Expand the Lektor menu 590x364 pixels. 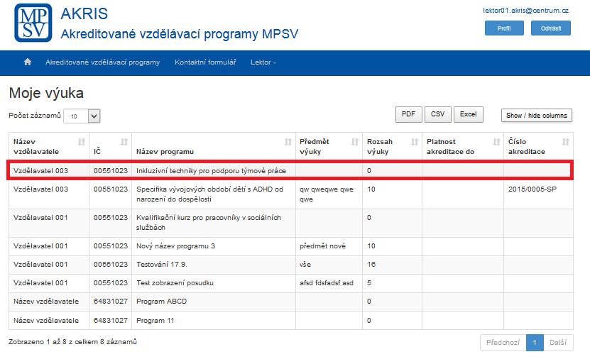coord(263,62)
